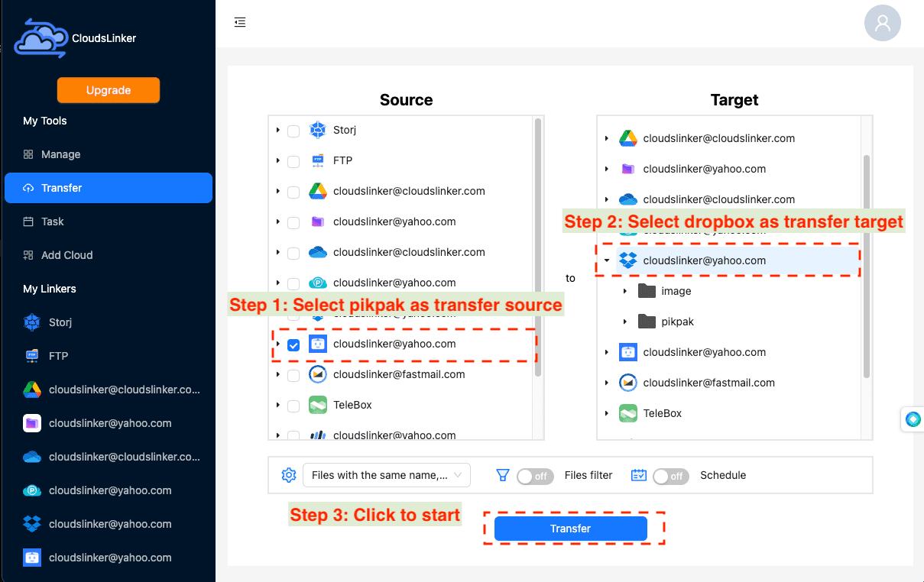
Task: Open Dropbox account in My Linkers sidebar
Action: tap(108, 524)
